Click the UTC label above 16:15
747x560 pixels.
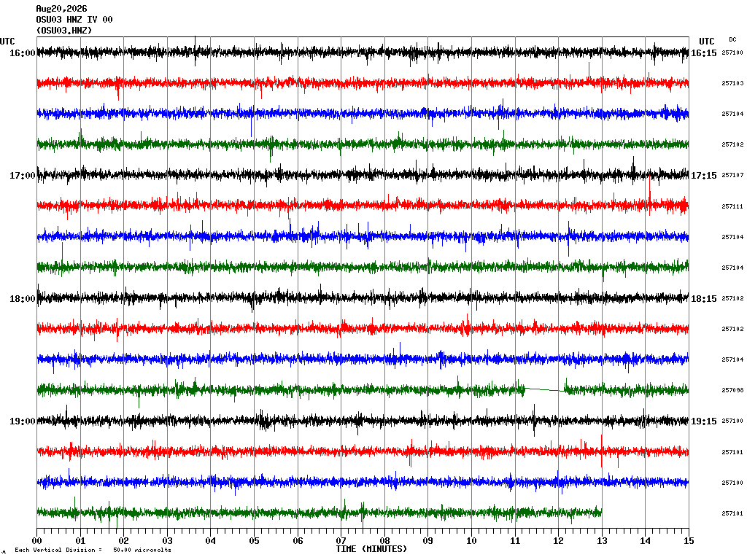(x=706, y=42)
